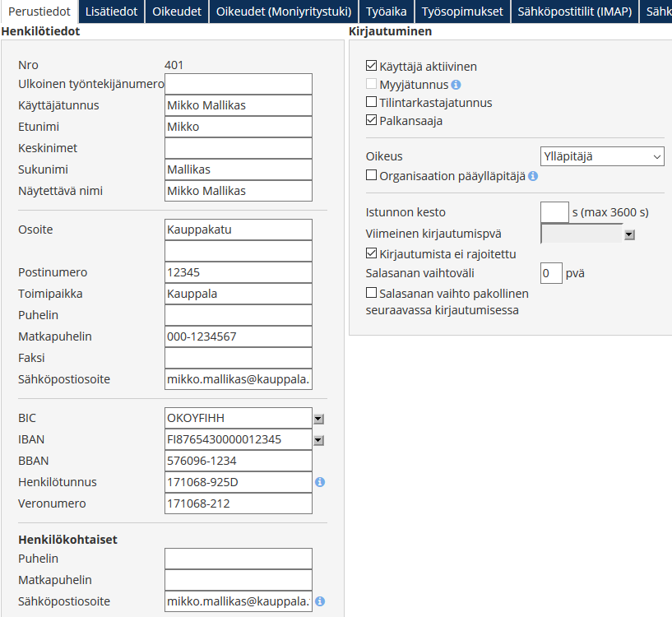Image resolution: width=672 pixels, height=617 pixels.
Task: Enable Salasanan vaihto pakollinen checkbox
Action: tap(372, 293)
